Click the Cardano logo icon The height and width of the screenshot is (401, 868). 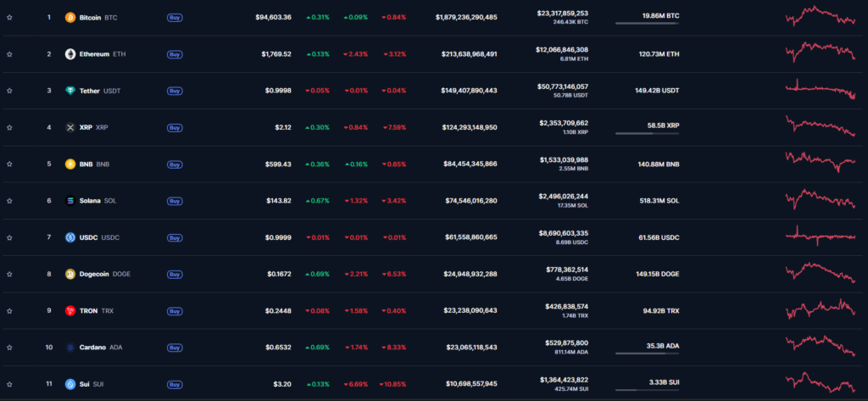pyautogui.click(x=70, y=348)
